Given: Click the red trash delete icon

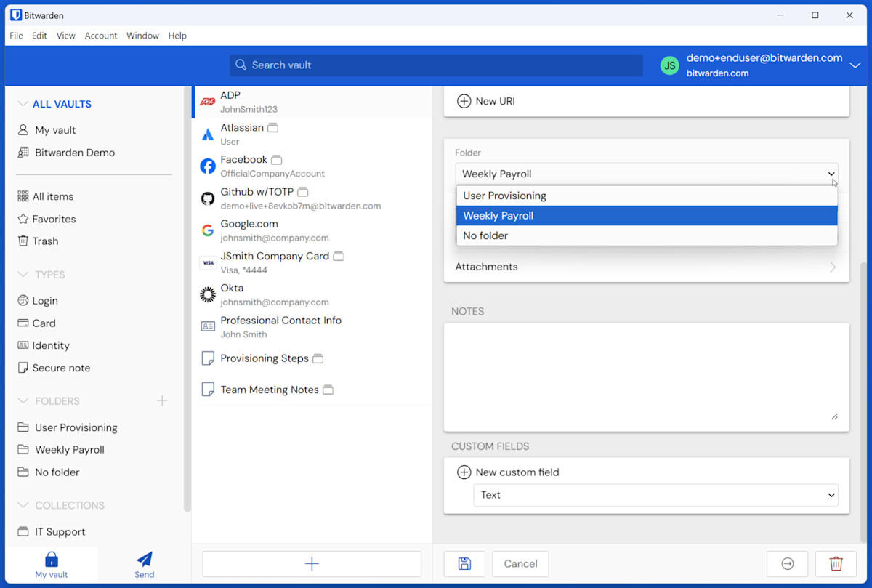Looking at the screenshot, I should [836, 564].
